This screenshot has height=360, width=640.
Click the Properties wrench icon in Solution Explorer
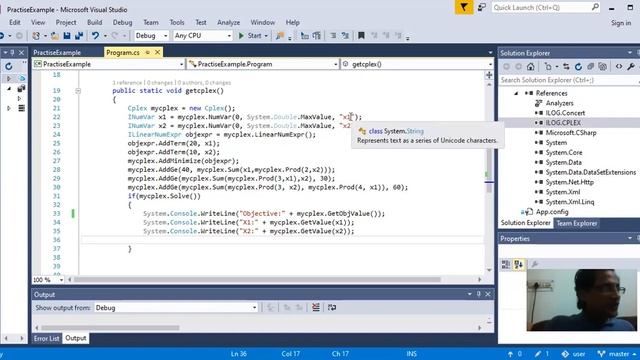click(631, 67)
